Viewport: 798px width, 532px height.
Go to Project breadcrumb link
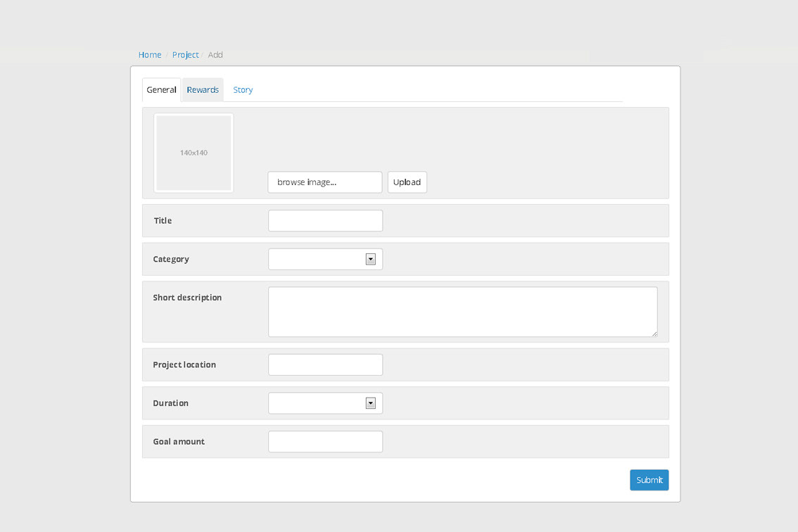[185, 55]
